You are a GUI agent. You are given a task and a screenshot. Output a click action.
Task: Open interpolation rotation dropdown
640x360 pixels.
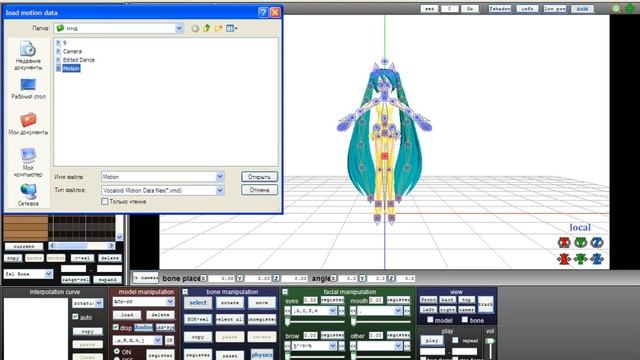99,303
